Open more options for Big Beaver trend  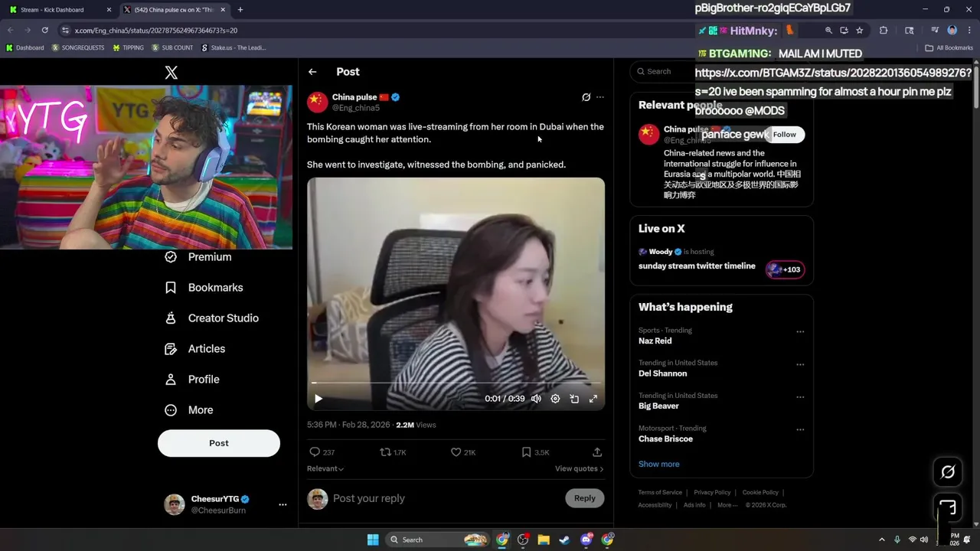800,397
